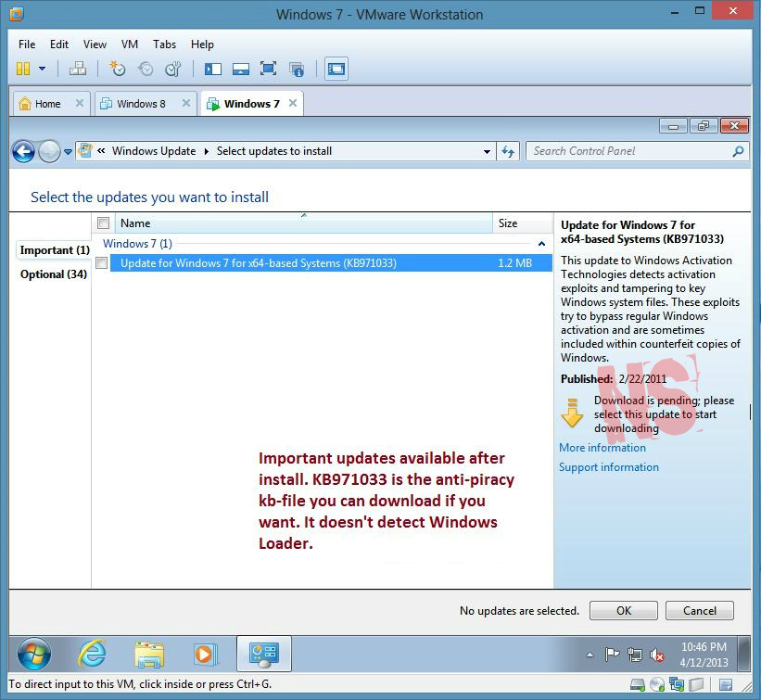Open the Help menu
The height and width of the screenshot is (700, 761).
pos(202,45)
